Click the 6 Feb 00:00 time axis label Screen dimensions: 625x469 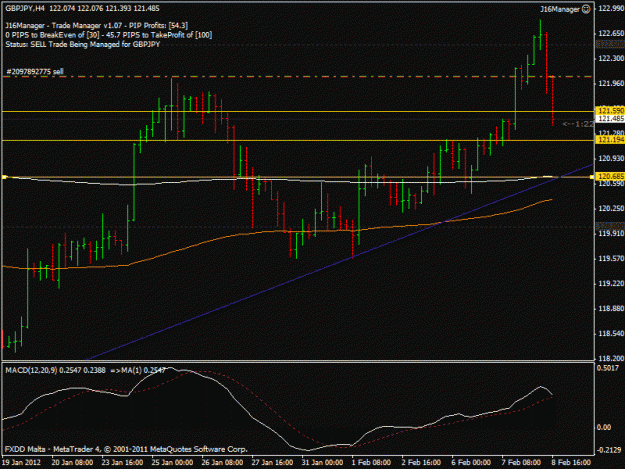pos(471,463)
